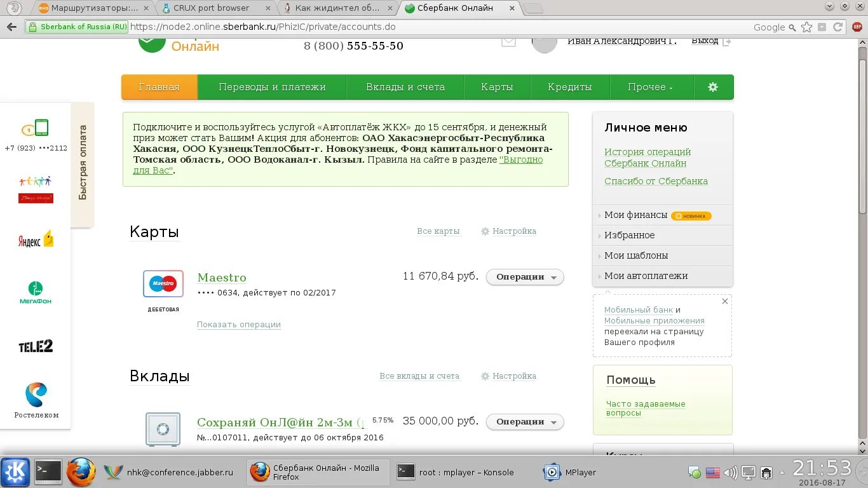Open the Сохраняй ОнЛ@йн deposit link

281,423
